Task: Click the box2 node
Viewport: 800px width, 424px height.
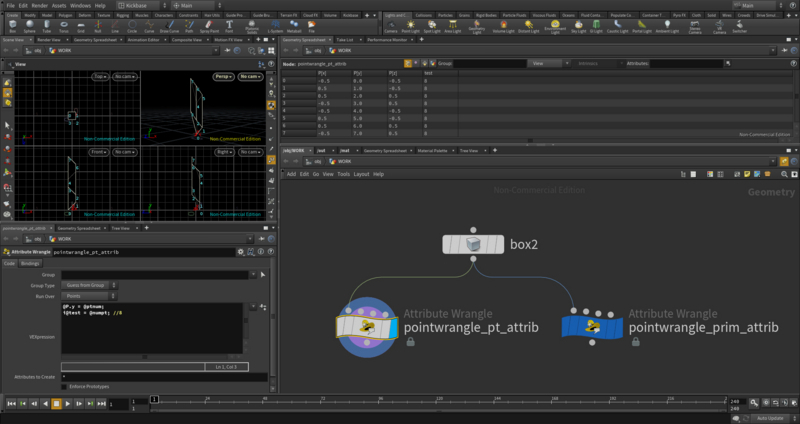Action: [x=473, y=244]
